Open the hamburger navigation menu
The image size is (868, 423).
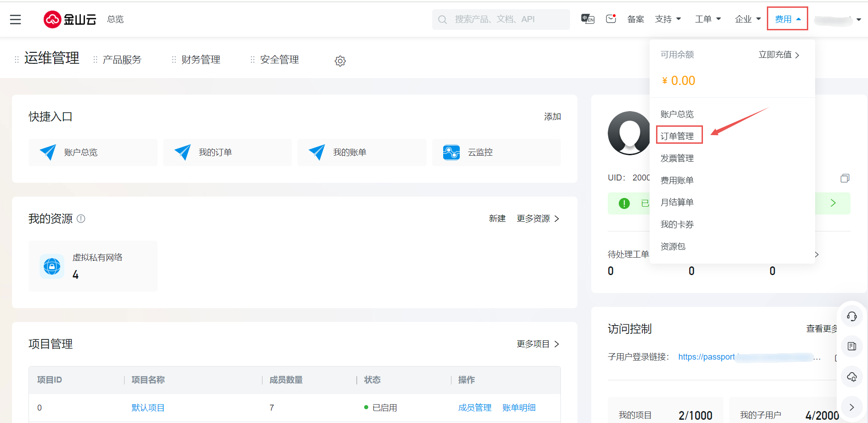click(16, 19)
